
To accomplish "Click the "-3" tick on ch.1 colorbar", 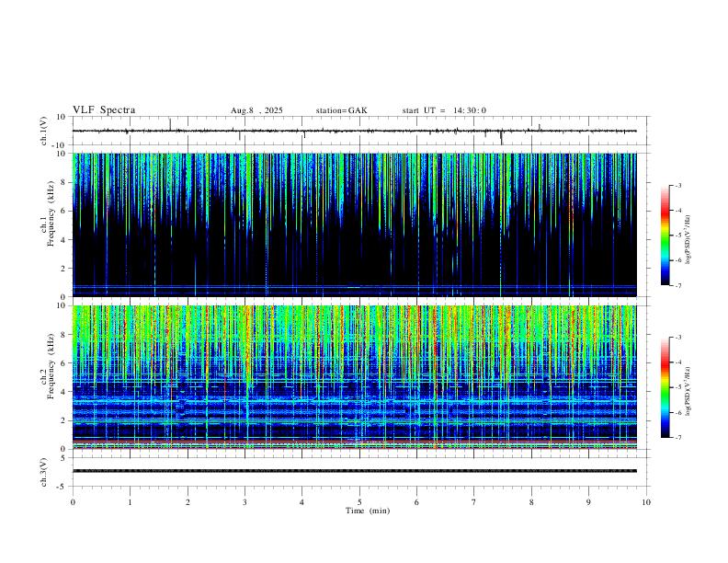I will (677, 185).
